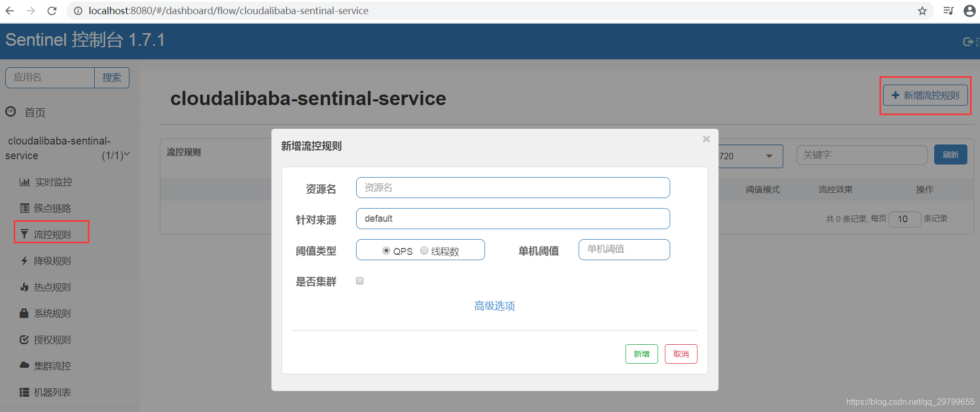Click the 取消 cancel button
This screenshot has width=980, height=412.
(x=681, y=354)
